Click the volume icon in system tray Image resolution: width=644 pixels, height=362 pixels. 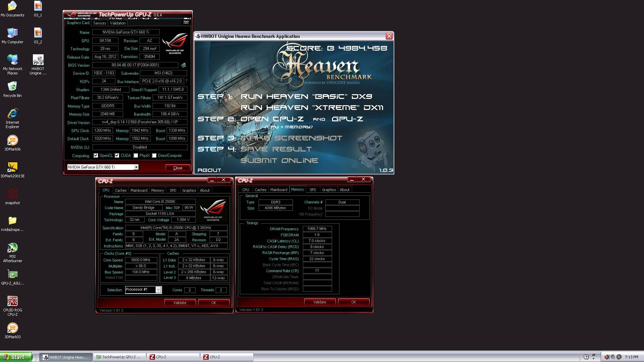(x=606, y=357)
